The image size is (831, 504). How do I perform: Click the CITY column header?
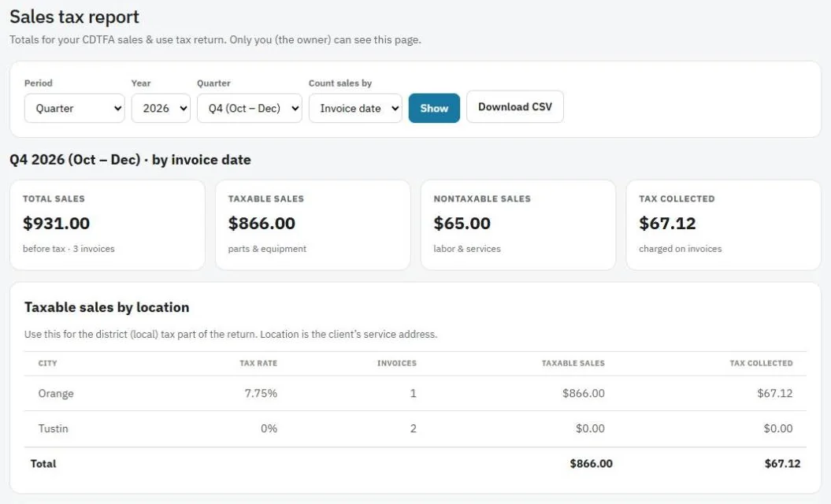[x=48, y=363]
